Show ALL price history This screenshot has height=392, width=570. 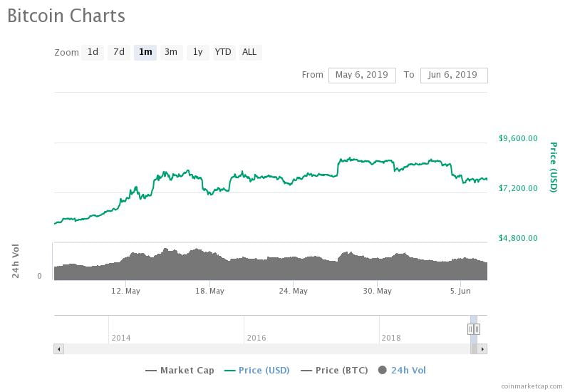tap(249, 52)
